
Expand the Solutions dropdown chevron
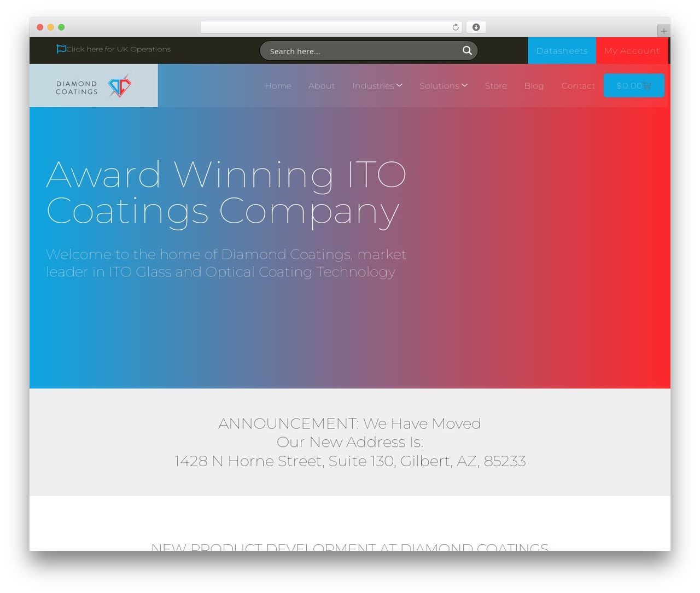point(465,85)
